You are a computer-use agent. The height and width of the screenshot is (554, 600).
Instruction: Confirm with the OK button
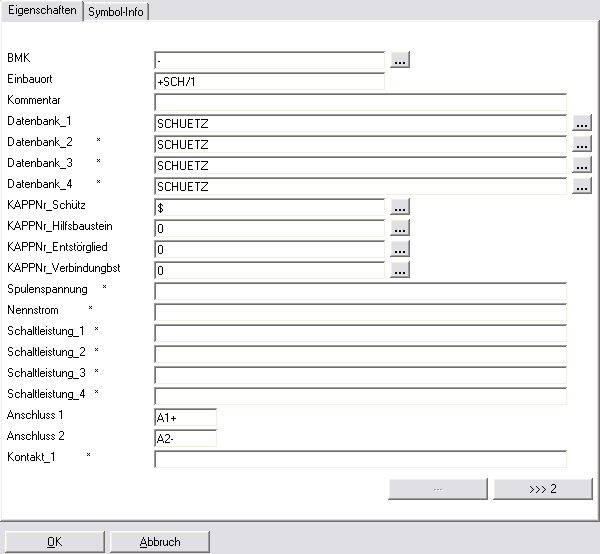pyautogui.click(x=55, y=542)
